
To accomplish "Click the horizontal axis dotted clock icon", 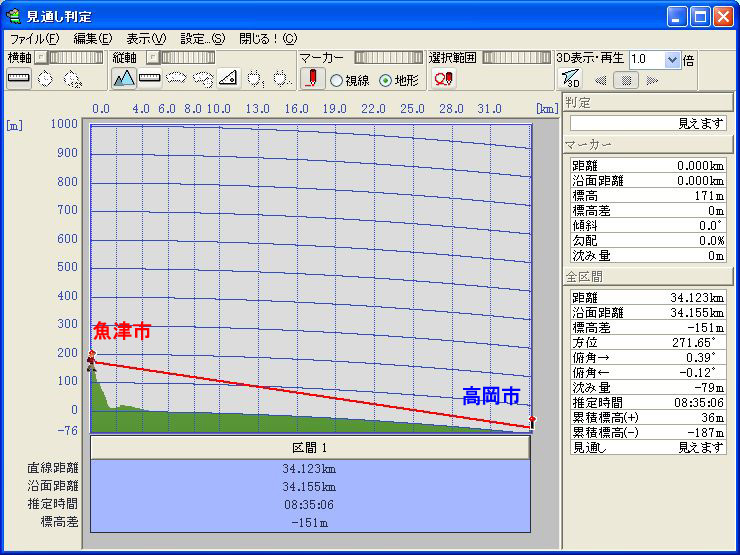I will [x=72, y=78].
